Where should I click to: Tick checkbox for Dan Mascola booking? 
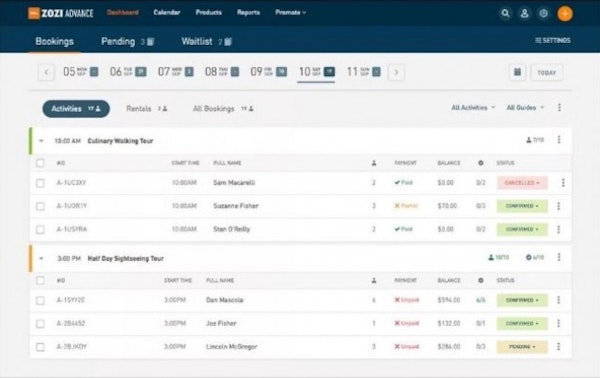pos(40,300)
